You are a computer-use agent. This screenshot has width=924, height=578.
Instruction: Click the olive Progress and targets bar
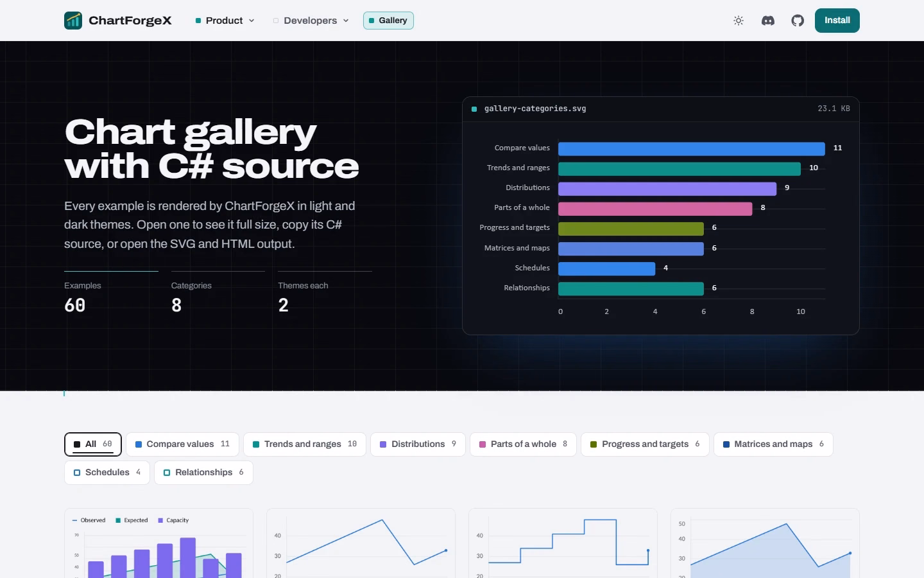pyautogui.click(x=631, y=229)
